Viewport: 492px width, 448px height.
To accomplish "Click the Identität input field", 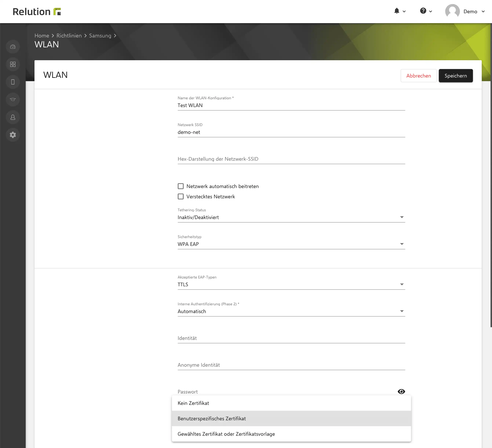I will coord(291,338).
